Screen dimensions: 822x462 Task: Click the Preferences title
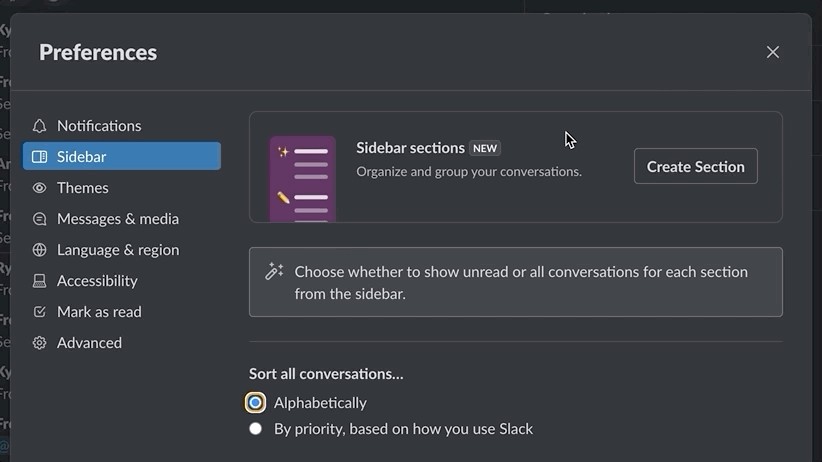coord(98,52)
